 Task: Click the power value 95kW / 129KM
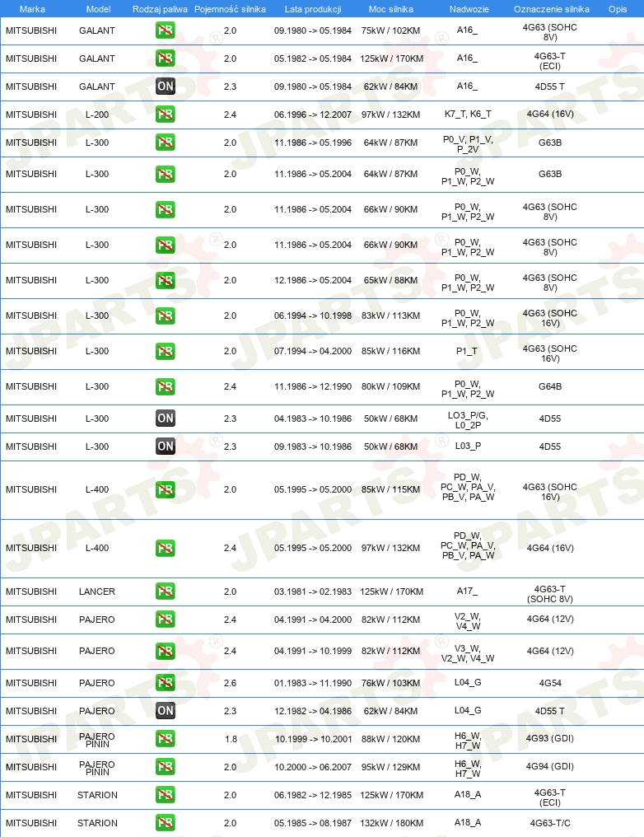tap(390, 766)
